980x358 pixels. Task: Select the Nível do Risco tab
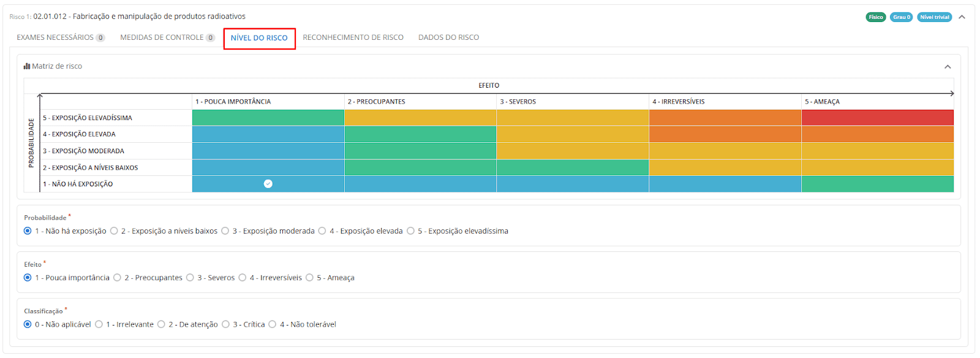point(259,38)
